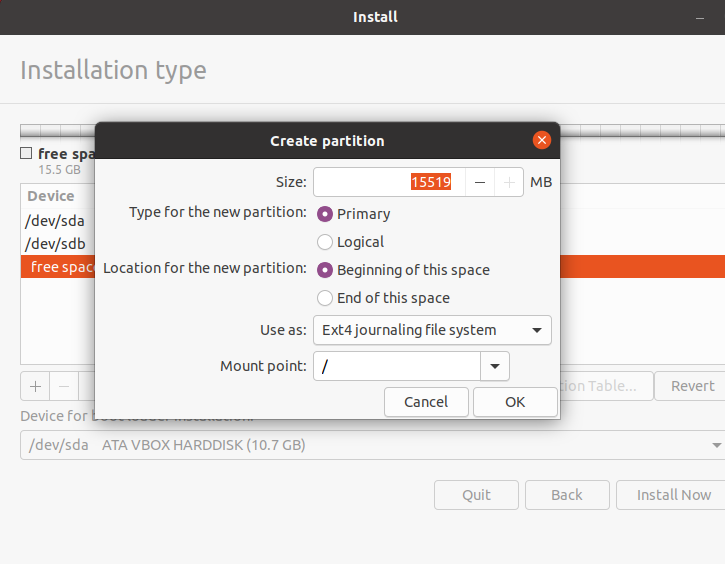Select Primary partition type
The height and width of the screenshot is (564, 725).
point(325,214)
